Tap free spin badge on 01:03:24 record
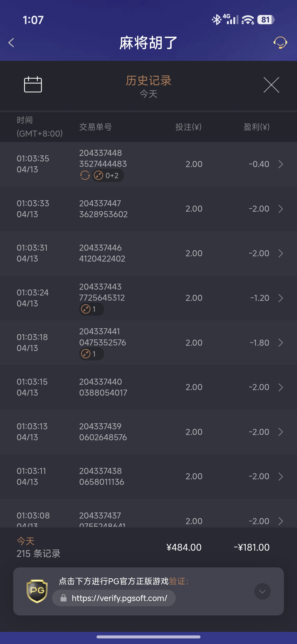Viewport: 297px width, 644px height. click(x=91, y=309)
